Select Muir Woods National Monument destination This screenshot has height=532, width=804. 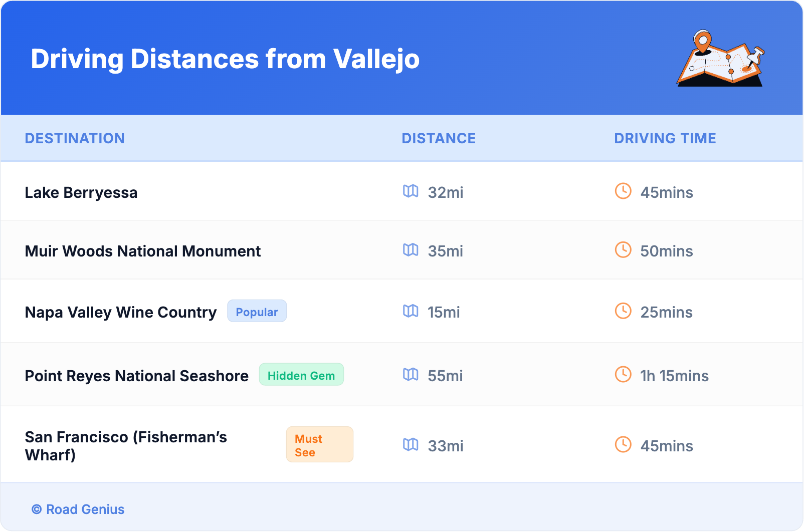click(x=143, y=251)
